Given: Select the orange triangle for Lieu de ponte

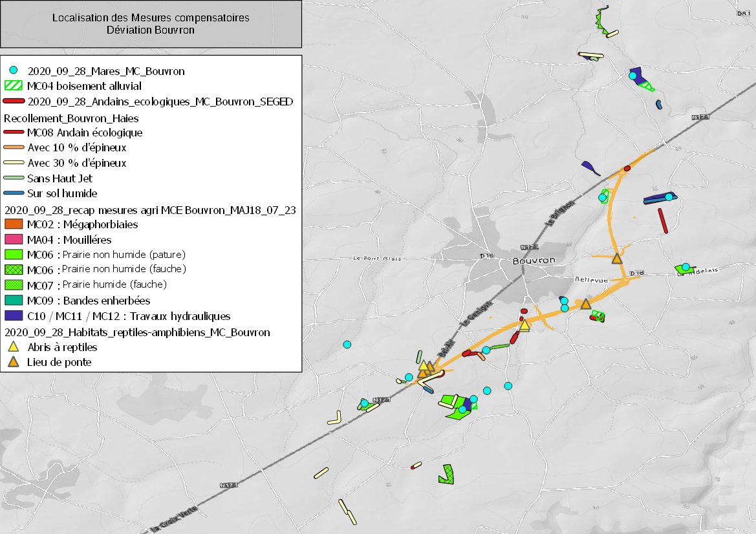Looking at the screenshot, I should click(x=14, y=362).
